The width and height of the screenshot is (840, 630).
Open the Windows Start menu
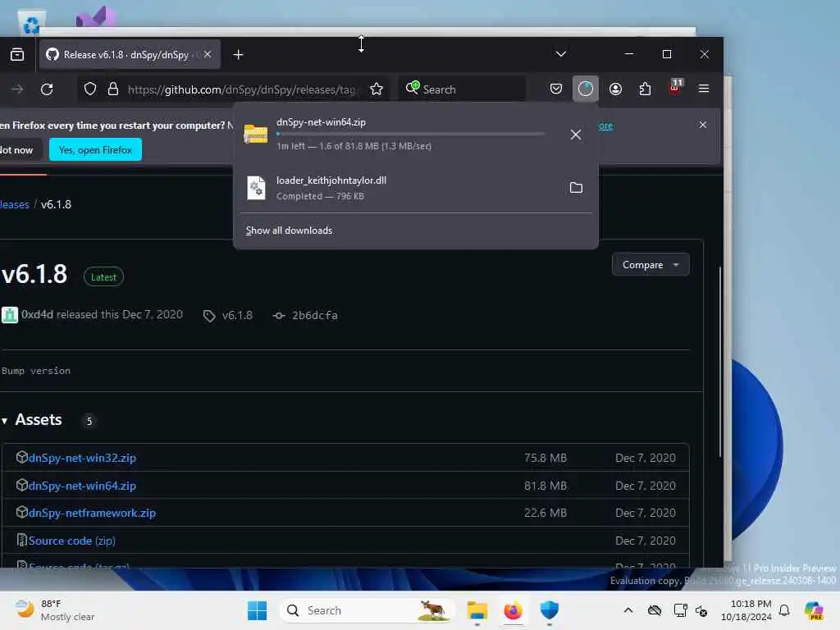257,610
